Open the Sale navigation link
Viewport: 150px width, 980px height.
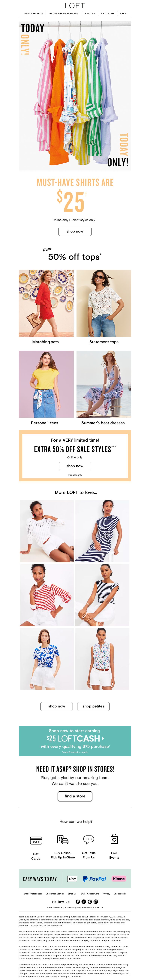pos(123,13)
